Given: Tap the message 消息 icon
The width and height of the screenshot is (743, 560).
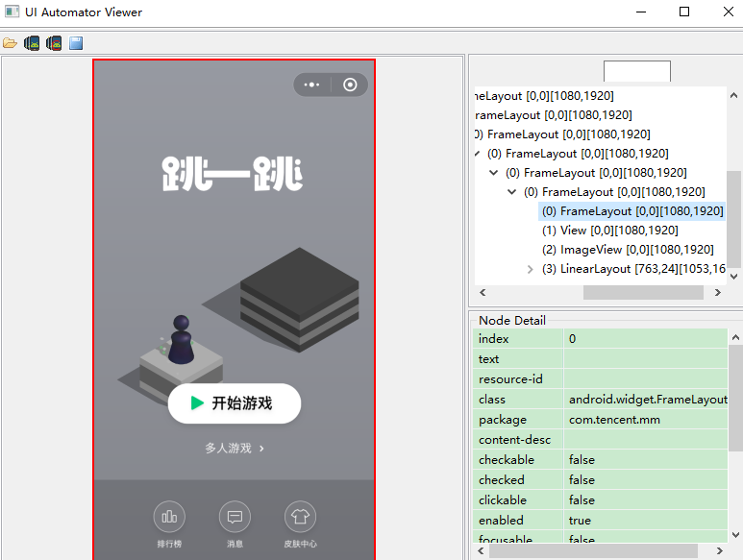Looking at the screenshot, I should tap(235, 517).
